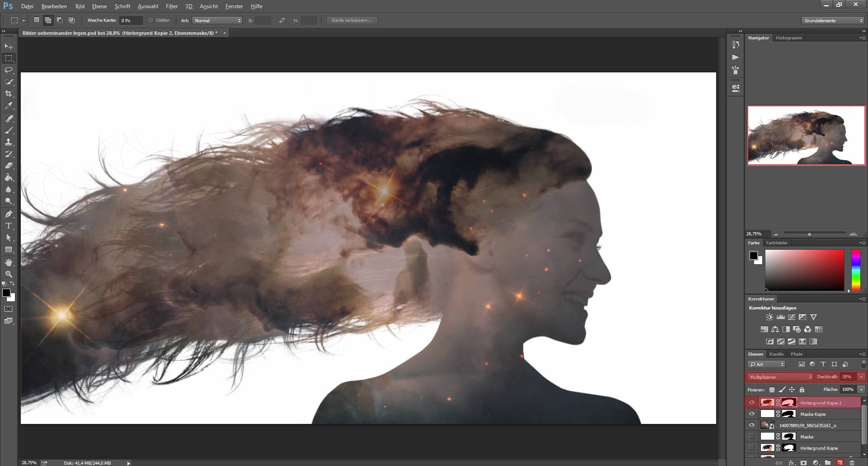Add a new layer mask
The height and width of the screenshot is (466, 868).
click(803, 463)
